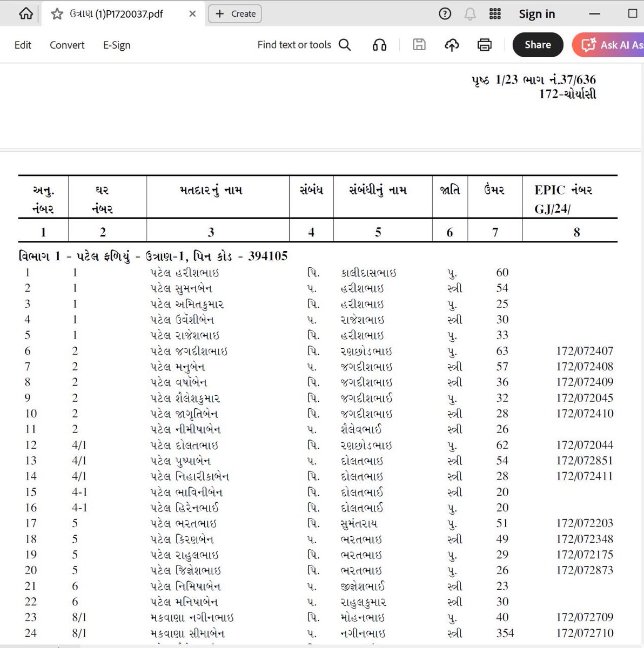Image resolution: width=644 pixels, height=648 pixels.
Task: Open the Help question mark icon
Action: coord(445,14)
